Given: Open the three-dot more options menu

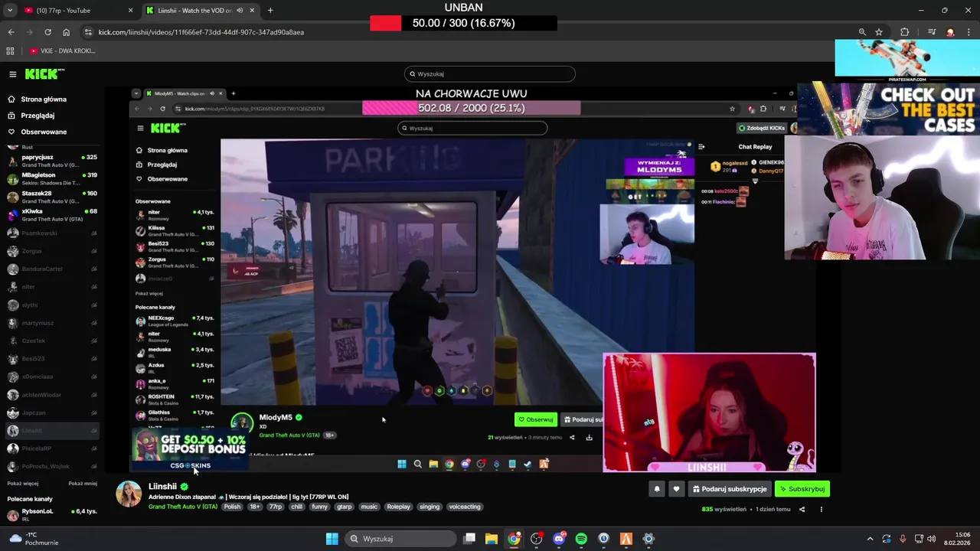Looking at the screenshot, I should point(821,510).
